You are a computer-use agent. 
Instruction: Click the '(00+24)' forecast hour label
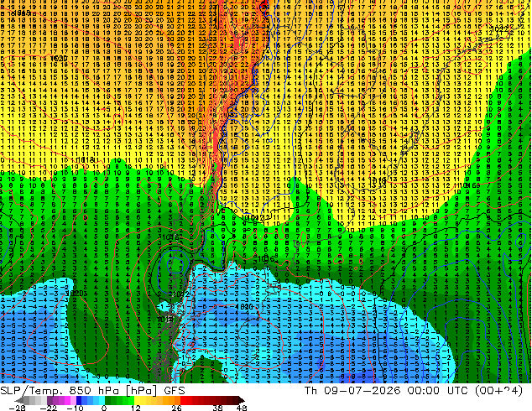click(500, 391)
